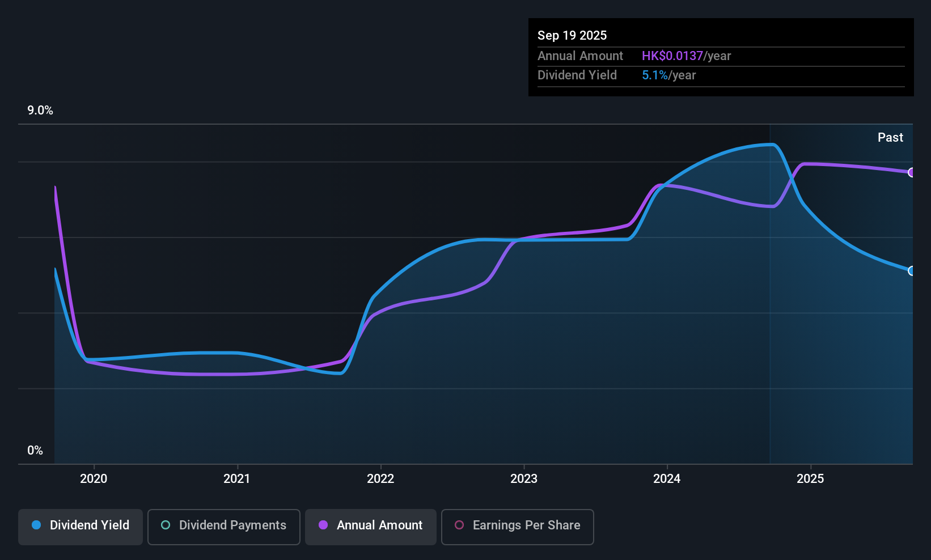The image size is (931, 560).
Task: Click the blue endpoint marker of the Dividend Yield line
Action: pyautogui.click(x=912, y=271)
